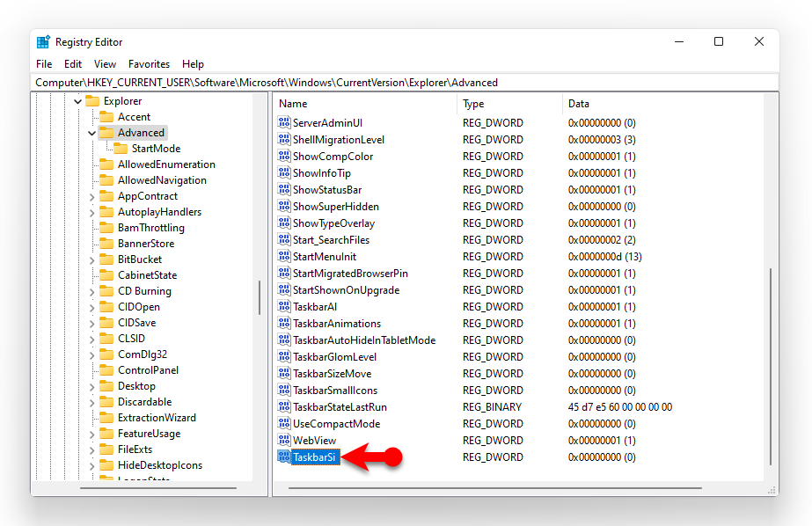Click the ShowInfoTip value icon
This screenshot has height=526, width=812.
point(284,173)
